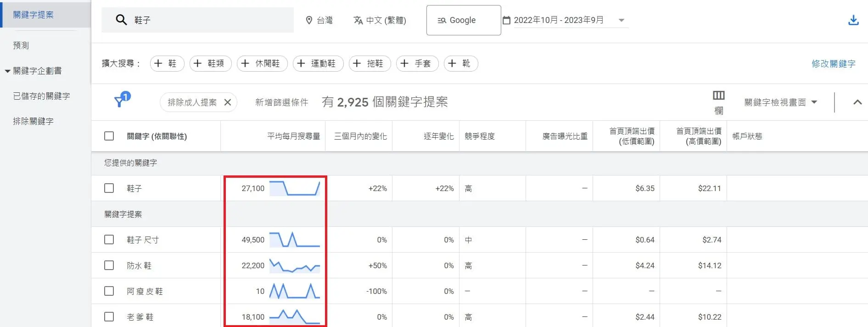Screen dimensions: 868x327
Task: Check the 防水 鞋 row checkbox
Action: tap(109, 265)
